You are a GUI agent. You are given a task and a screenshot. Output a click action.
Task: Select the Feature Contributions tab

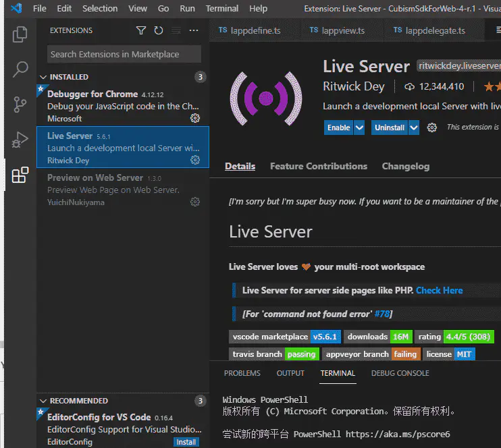point(319,166)
